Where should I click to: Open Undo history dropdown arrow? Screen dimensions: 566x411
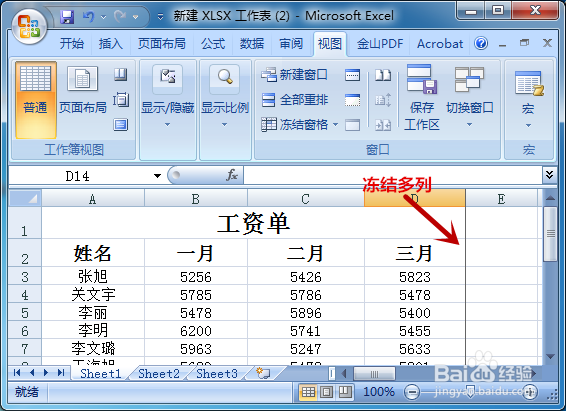point(103,17)
